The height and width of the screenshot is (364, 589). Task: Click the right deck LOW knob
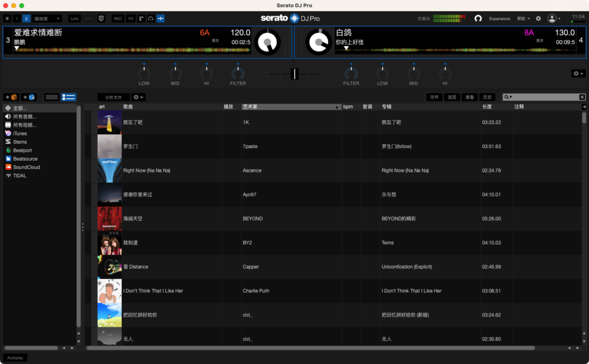coord(382,74)
